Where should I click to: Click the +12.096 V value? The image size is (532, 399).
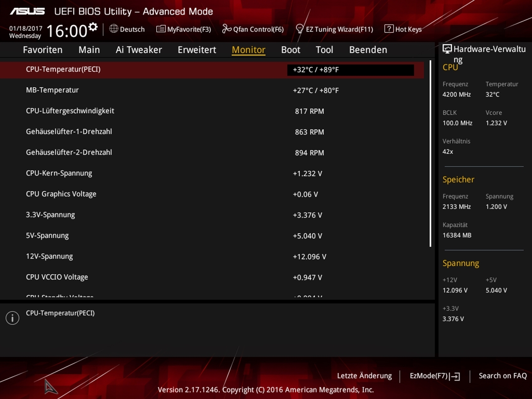309,257
